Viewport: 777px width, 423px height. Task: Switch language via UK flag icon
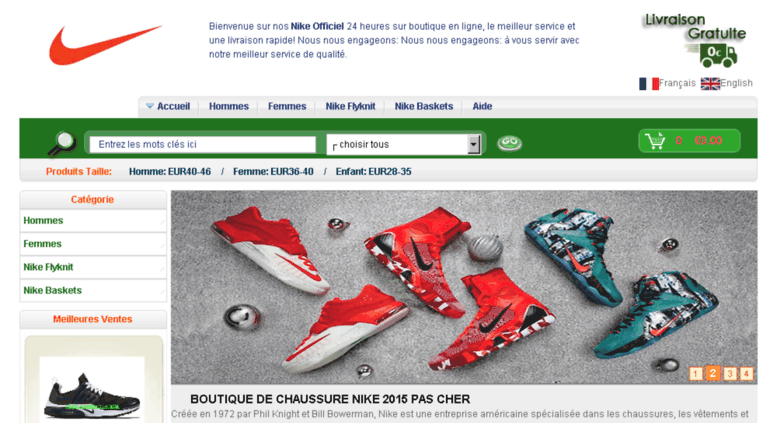click(710, 84)
